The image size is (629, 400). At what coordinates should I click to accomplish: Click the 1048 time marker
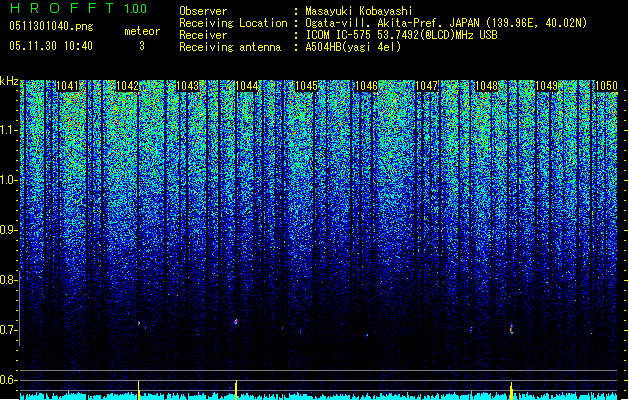tap(487, 86)
